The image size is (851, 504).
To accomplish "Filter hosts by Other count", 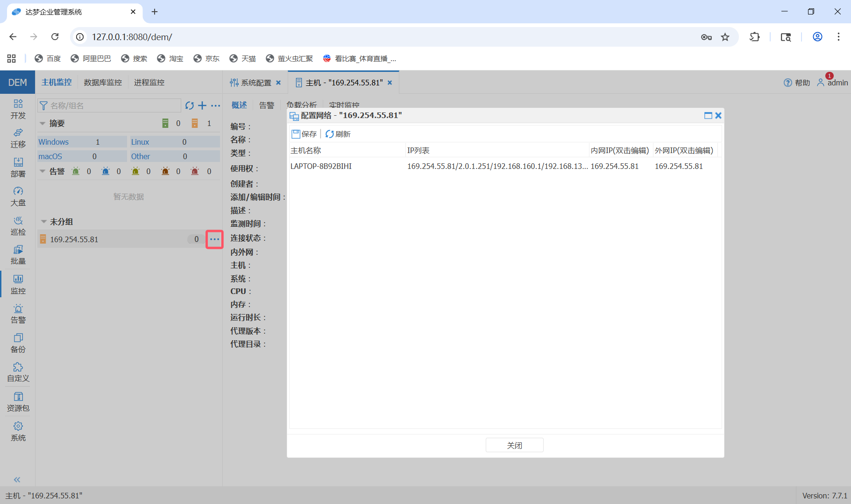I will point(174,156).
